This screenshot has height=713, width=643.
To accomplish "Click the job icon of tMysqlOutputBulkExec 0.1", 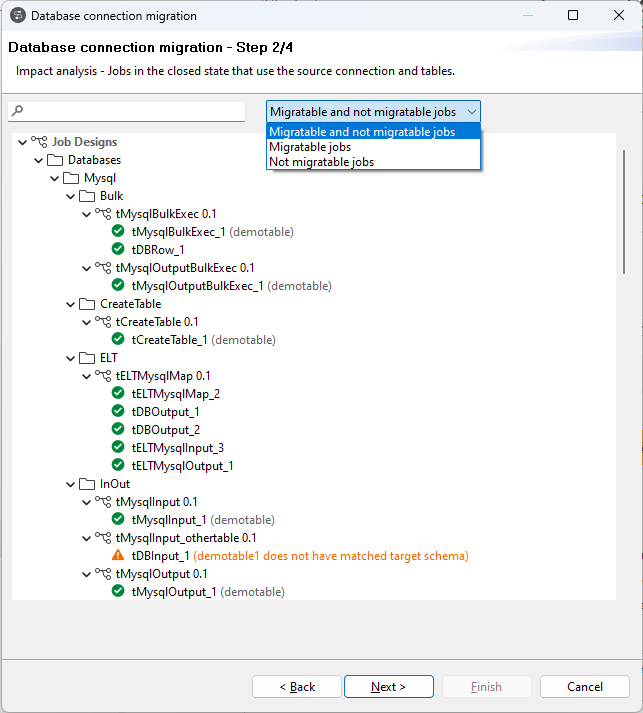I will pos(103,268).
